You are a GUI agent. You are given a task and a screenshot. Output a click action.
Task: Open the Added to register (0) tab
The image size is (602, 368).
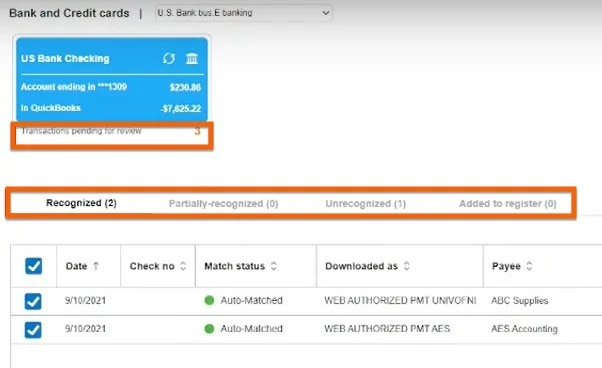point(508,203)
